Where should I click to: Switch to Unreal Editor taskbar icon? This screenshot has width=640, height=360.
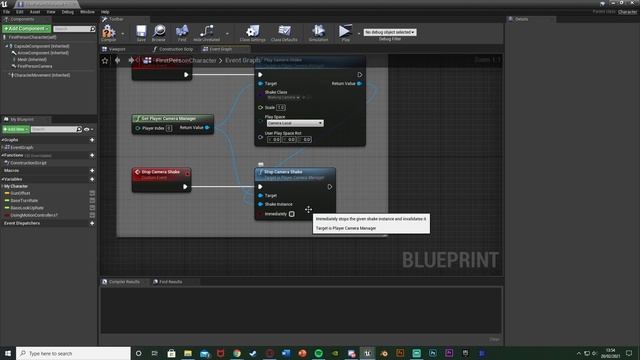pos(367,353)
